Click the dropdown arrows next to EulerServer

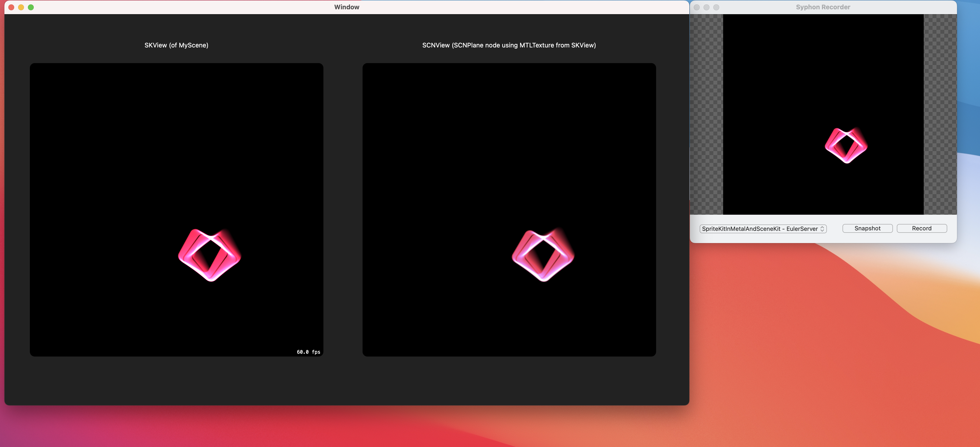click(x=822, y=229)
